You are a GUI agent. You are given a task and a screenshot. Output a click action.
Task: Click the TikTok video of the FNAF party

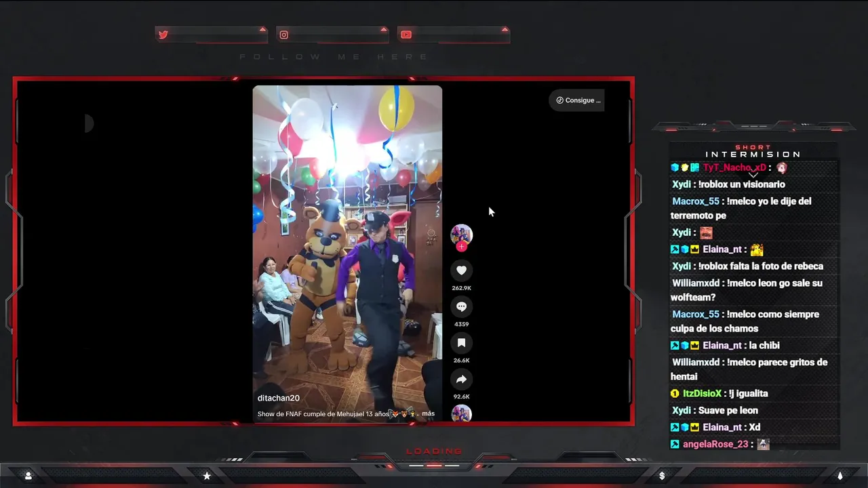click(x=347, y=253)
